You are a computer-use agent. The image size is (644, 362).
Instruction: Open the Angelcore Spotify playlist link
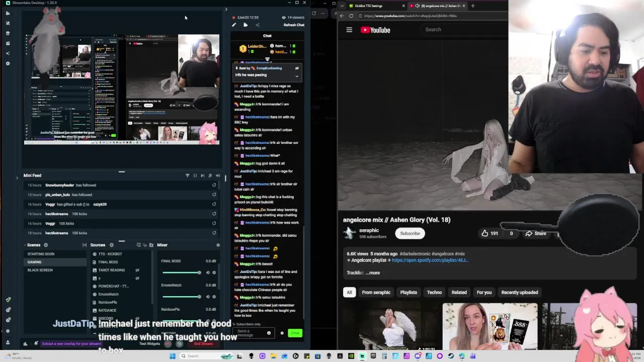click(x=430, y=260)
